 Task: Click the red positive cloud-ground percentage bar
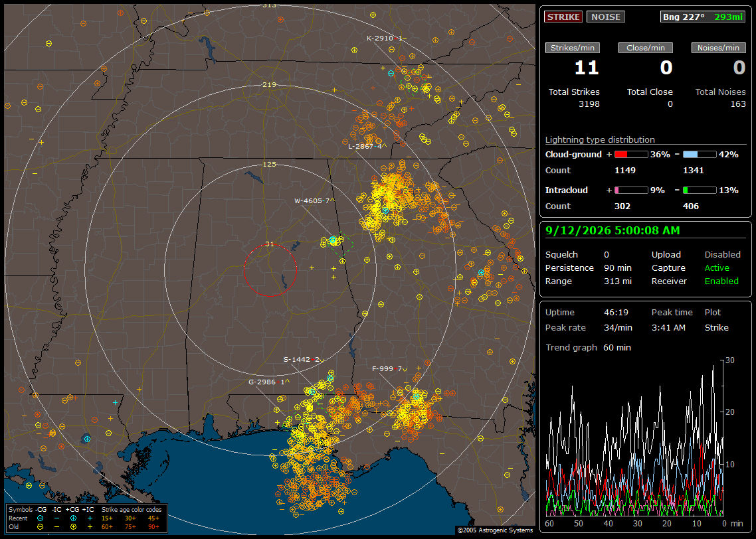631,155
